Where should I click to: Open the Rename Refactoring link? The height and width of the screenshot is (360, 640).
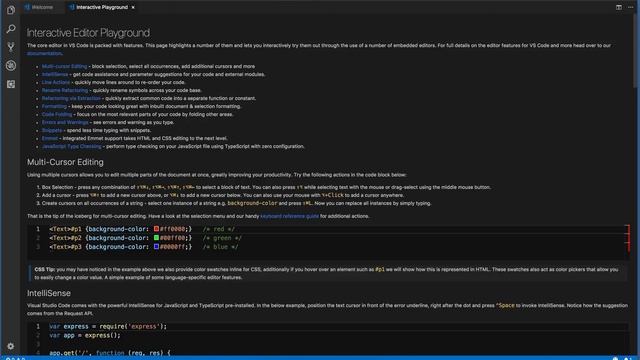pos(65,90)
